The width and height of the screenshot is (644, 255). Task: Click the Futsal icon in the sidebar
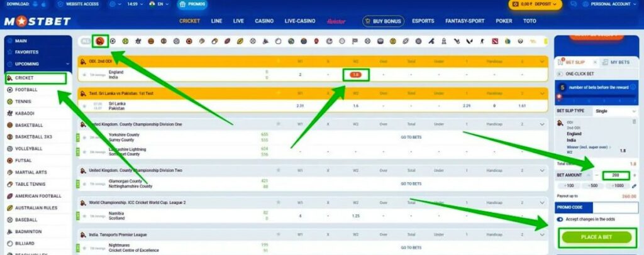10,161
